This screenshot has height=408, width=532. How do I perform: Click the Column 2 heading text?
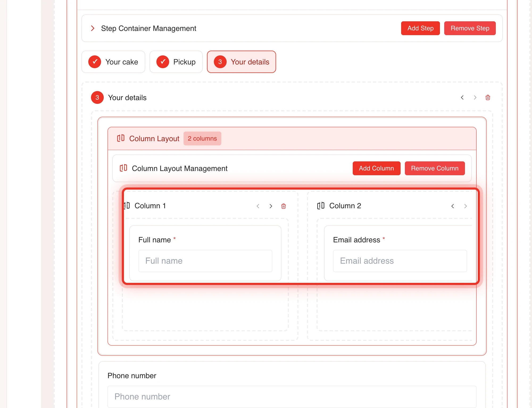tap(345, 206)
